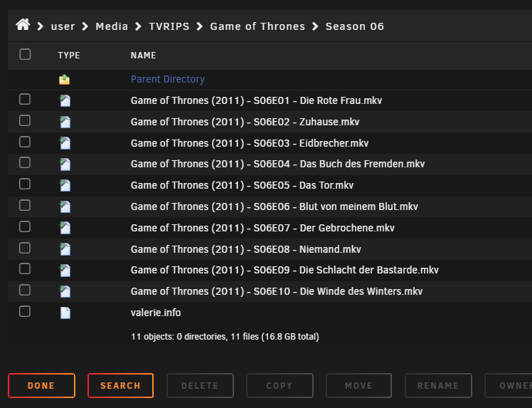Click the Parent Directory folder icon

coord(64,80)
